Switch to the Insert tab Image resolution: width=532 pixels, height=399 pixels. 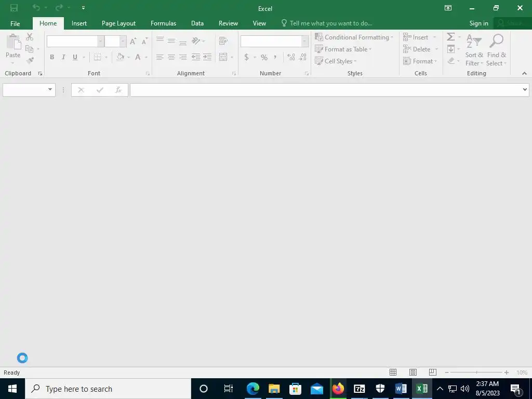(79, 23)
